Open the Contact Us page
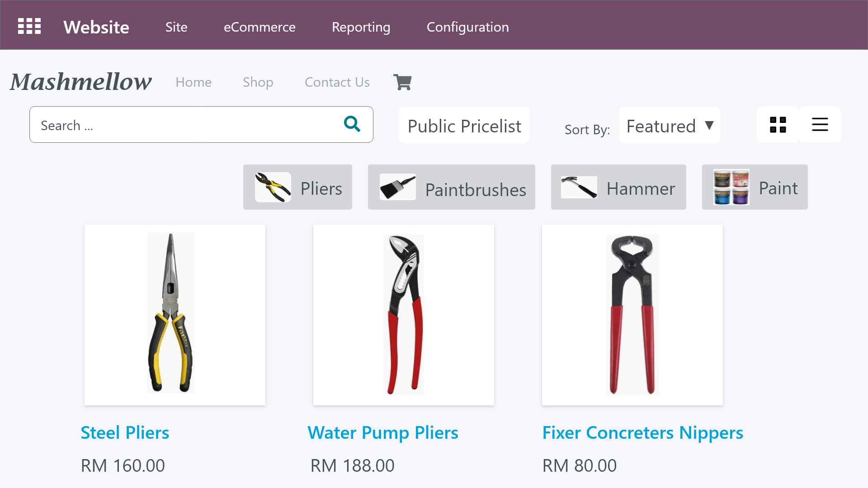This screenshot has height=488, width=868. point(337,82)
